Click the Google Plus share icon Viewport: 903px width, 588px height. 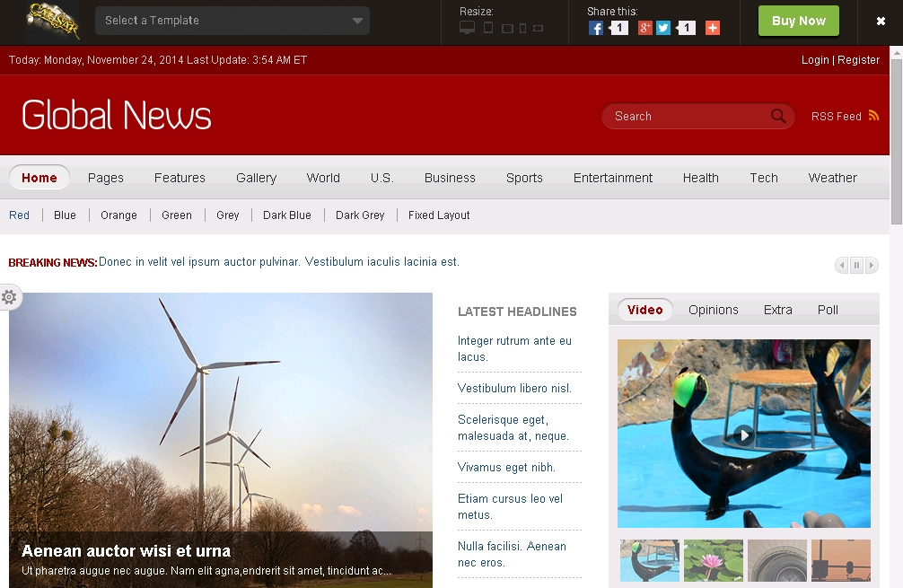[x=644, y=28]
